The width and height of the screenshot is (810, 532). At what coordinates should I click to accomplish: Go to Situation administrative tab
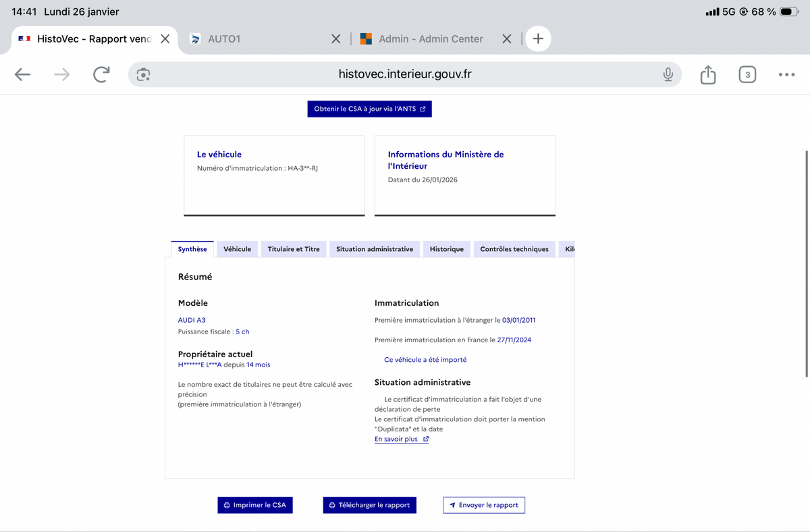375,249
